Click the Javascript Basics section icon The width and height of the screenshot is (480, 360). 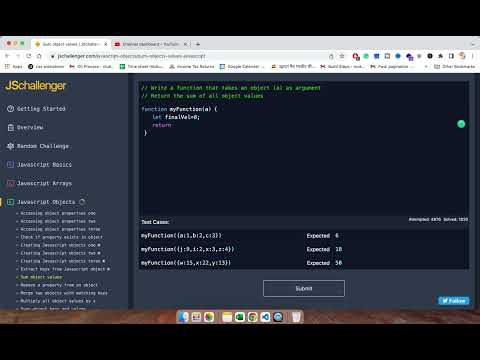click(10, 165)
